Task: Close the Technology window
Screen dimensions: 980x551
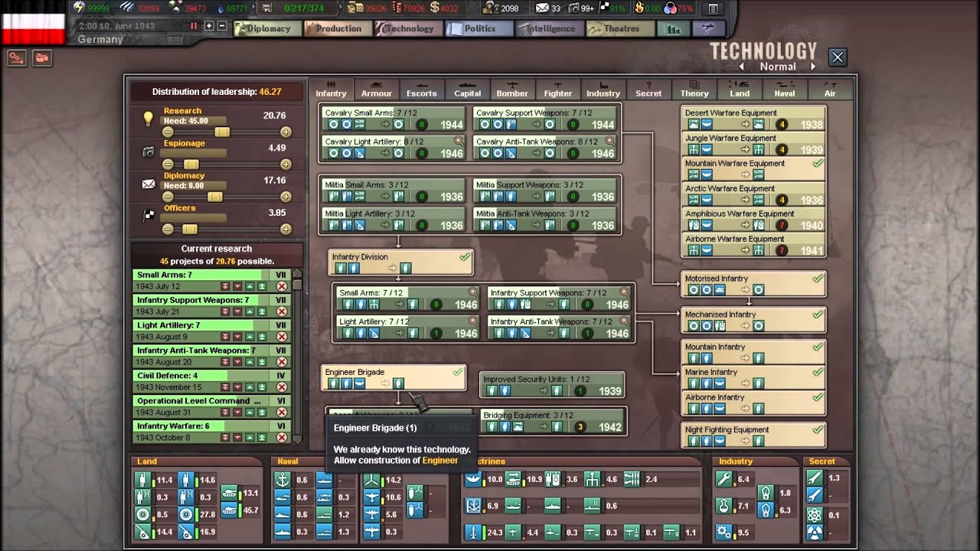Action: (x=838, y=57)
